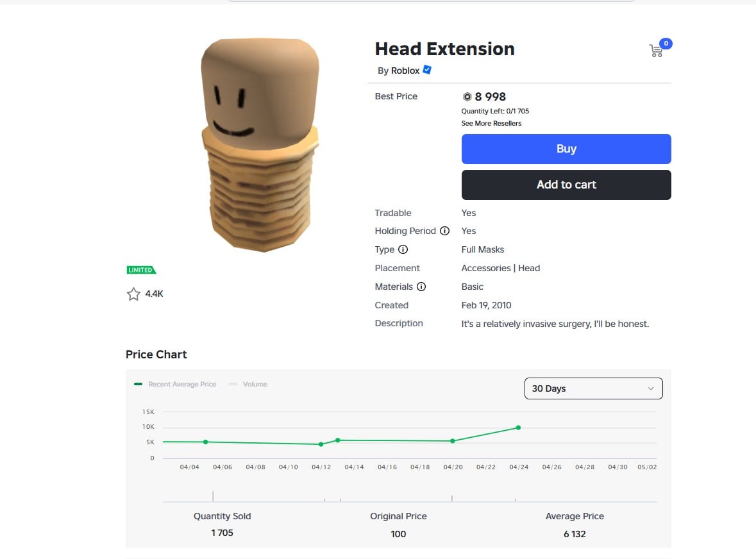The width and height of the screenshot is (756, 559).
Task: Click the Type info icon
Action: pyautogui.click(x=403, y=249)
